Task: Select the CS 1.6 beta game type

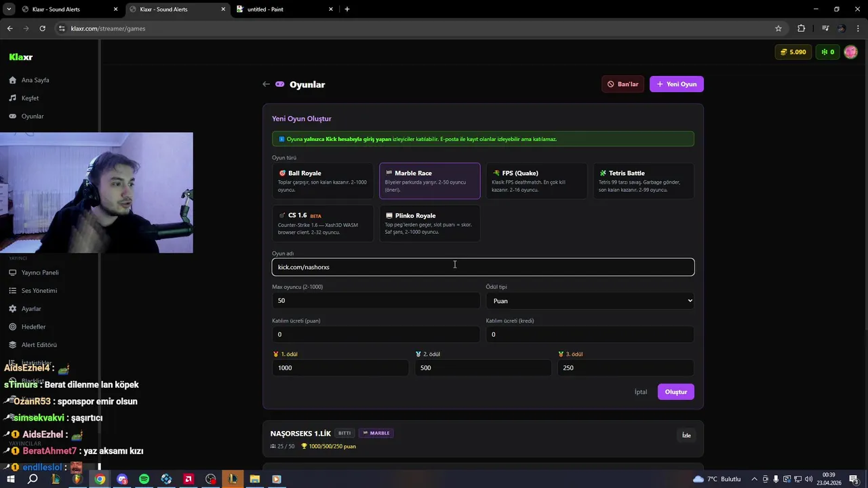Action: pyautogui.click(x=323, y=224)
